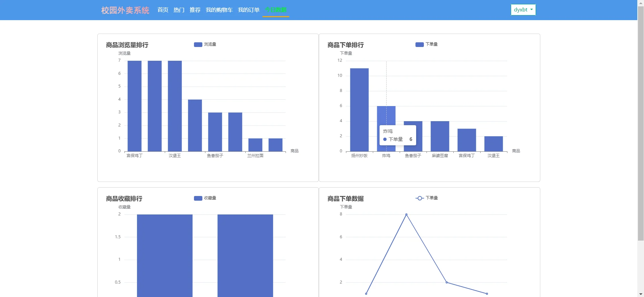644x297 pixels.
Task: Click the highlighted 炸鸡 bar in 商品下单排行
Action: [x=386, y=116]
